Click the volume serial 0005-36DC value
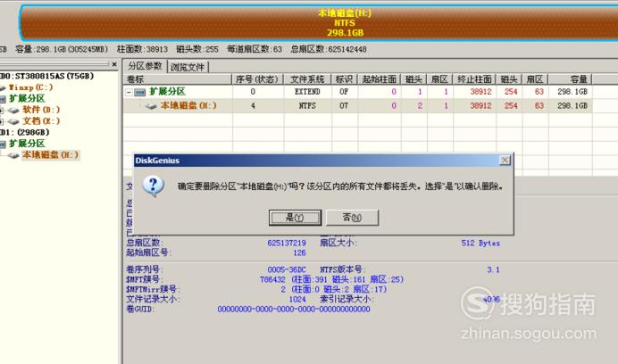This screenshot has height=364, width=618. tap(287, 269)
